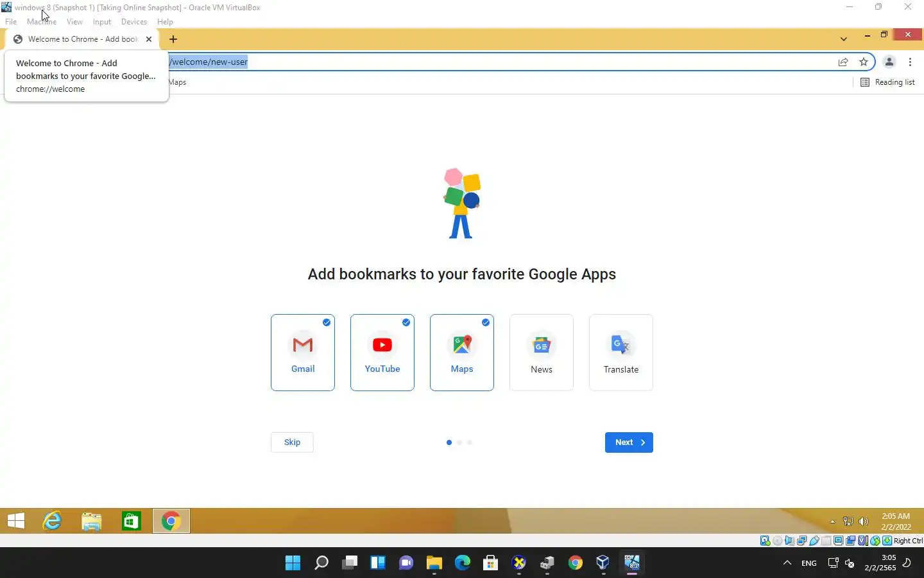Click the guest volume speaker icon
This screenshot has width=924, height=578.
pos(864,521)
